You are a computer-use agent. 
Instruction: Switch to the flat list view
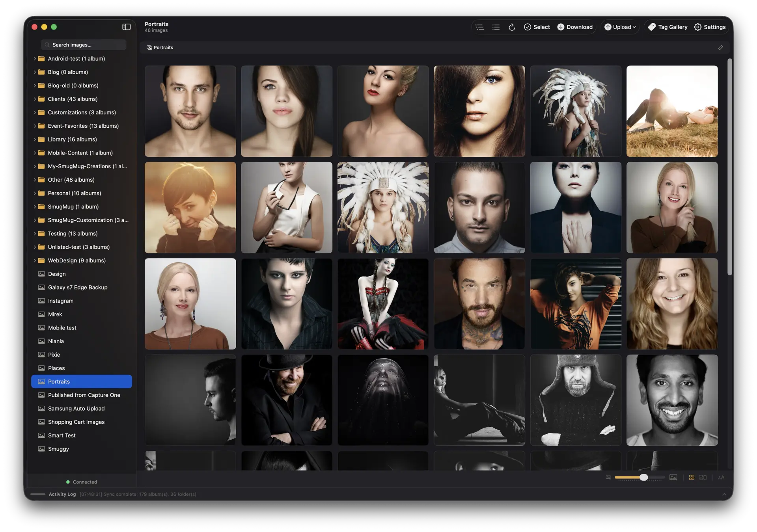click(496, 27)
